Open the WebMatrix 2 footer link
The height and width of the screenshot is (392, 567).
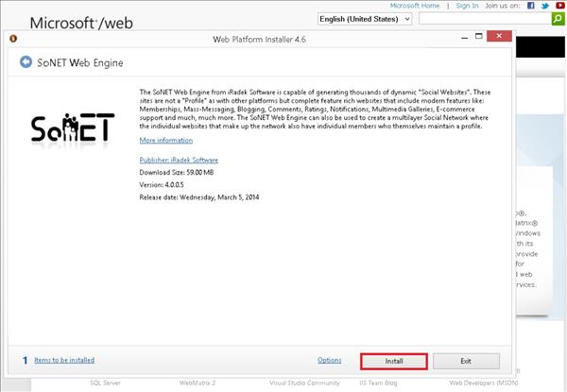tap(198, 383)
